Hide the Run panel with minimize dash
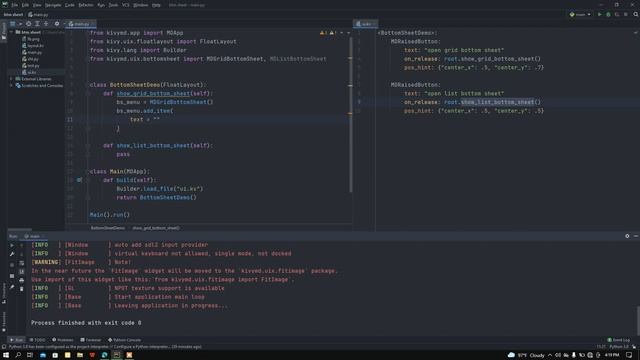This screenshot has height=360, width=640. [636, 236]
